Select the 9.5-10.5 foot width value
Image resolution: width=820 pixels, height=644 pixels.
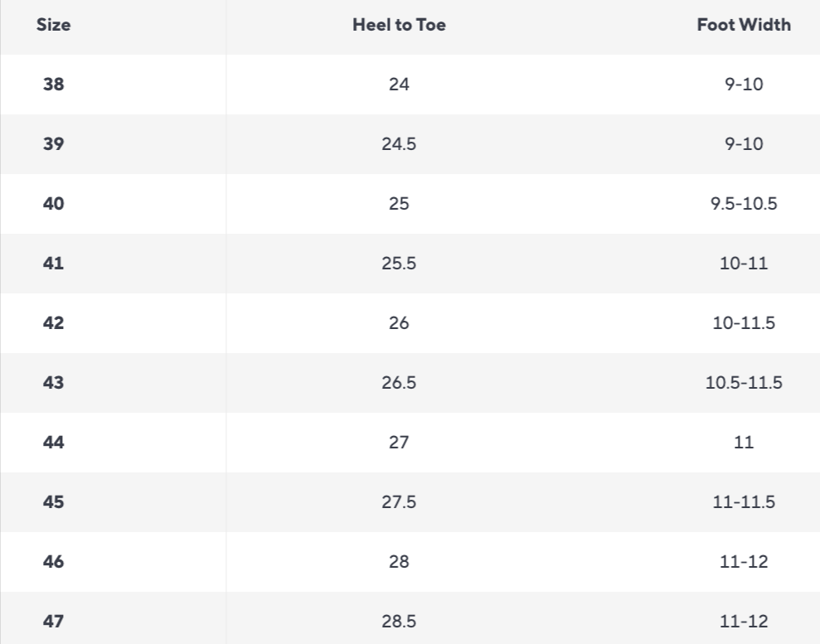[x=744, y=204]
